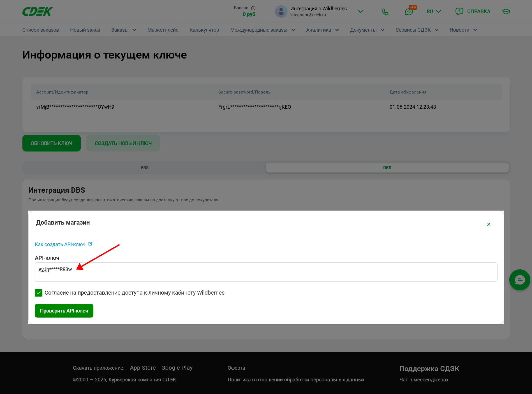Viewport: 532px width, 394px height.
Task: Click the Поддержка СДЭК footer heading
Action: click(429, 369)
